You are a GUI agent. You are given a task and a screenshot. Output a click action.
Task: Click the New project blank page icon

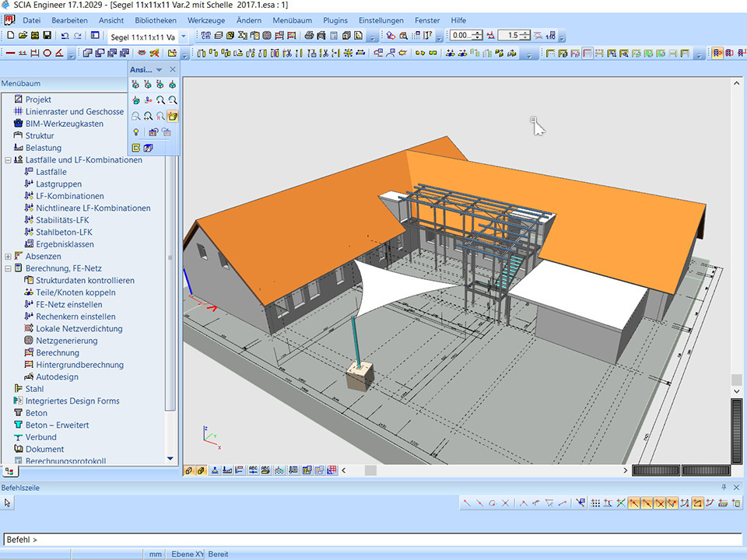pos(10,36)
